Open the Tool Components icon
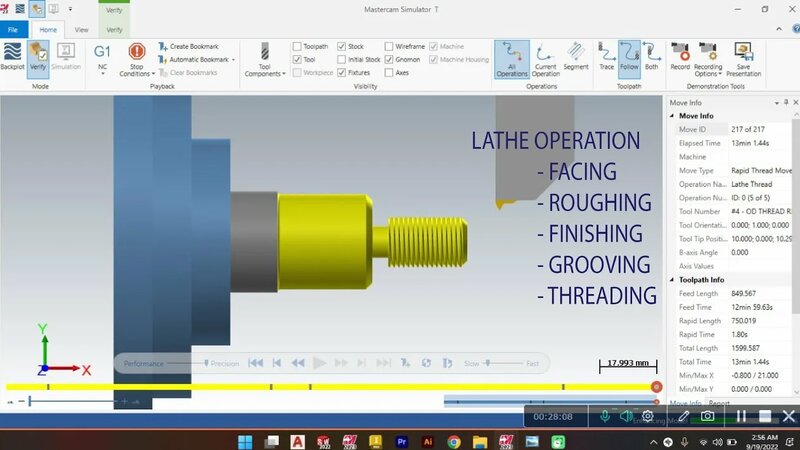800x450 pixels. point(264,52)
